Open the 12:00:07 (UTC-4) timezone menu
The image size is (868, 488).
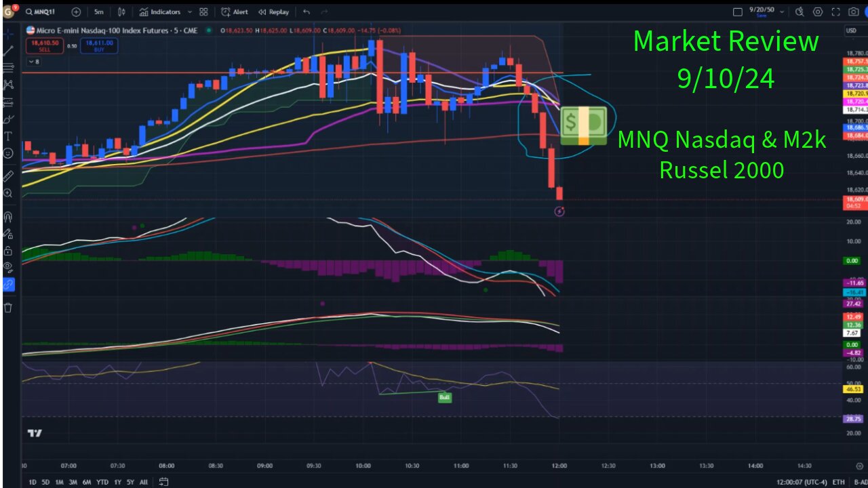pyautogui.click(x=801, y=482)
